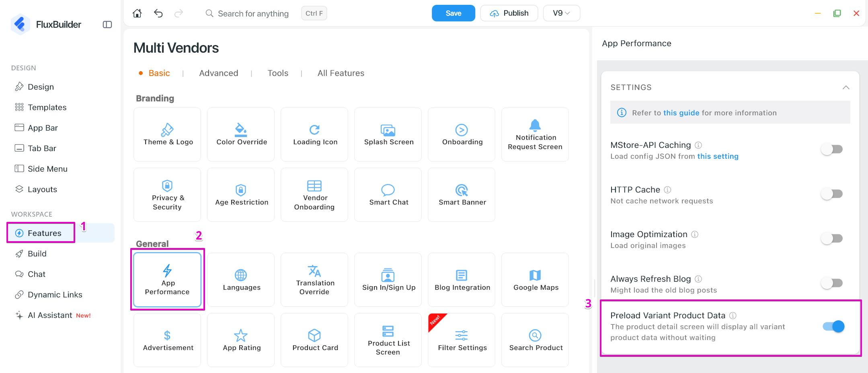Open Product List Screen card
Screen dimensions: 868x373
coord(388,340)
